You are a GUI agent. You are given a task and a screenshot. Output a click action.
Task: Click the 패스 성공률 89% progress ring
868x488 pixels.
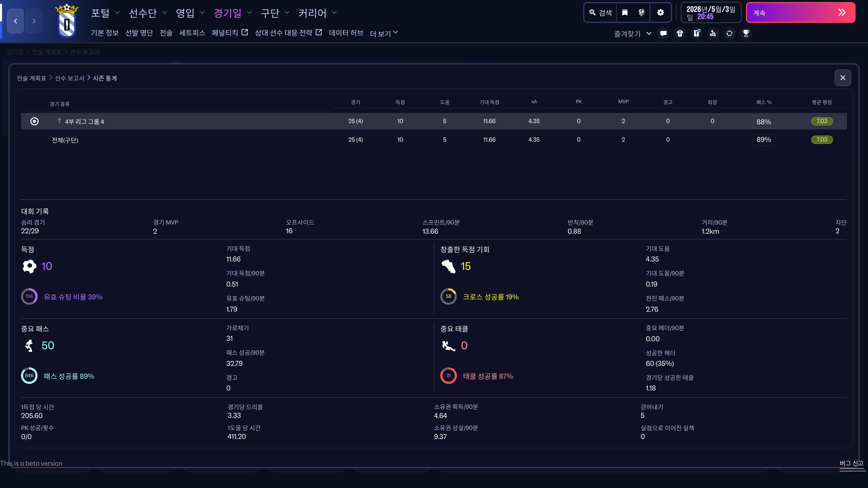click(x=29, y=376)
